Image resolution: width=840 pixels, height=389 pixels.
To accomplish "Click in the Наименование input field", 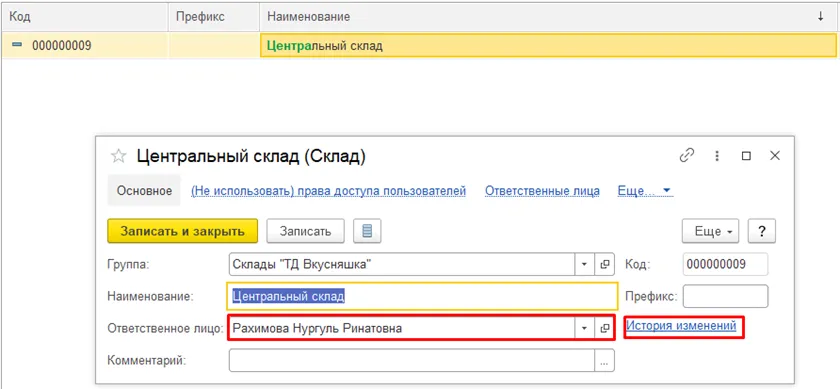I will [422, 296].
